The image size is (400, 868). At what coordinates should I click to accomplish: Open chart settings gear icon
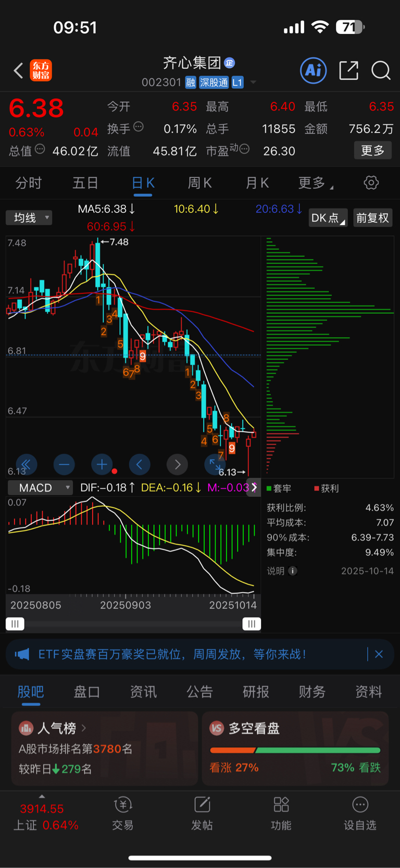371,183
